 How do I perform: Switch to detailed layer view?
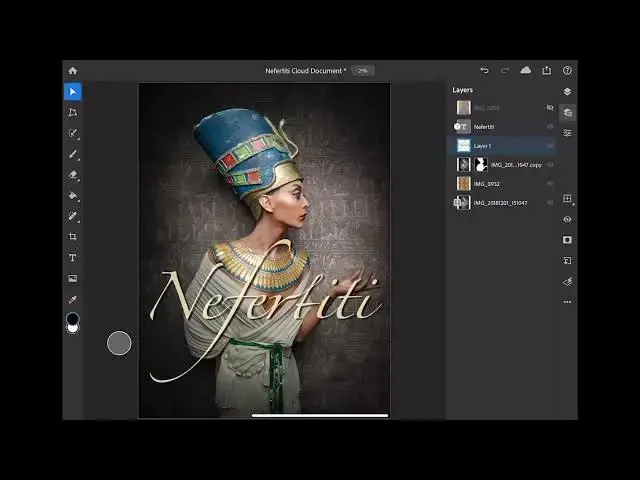567,113
